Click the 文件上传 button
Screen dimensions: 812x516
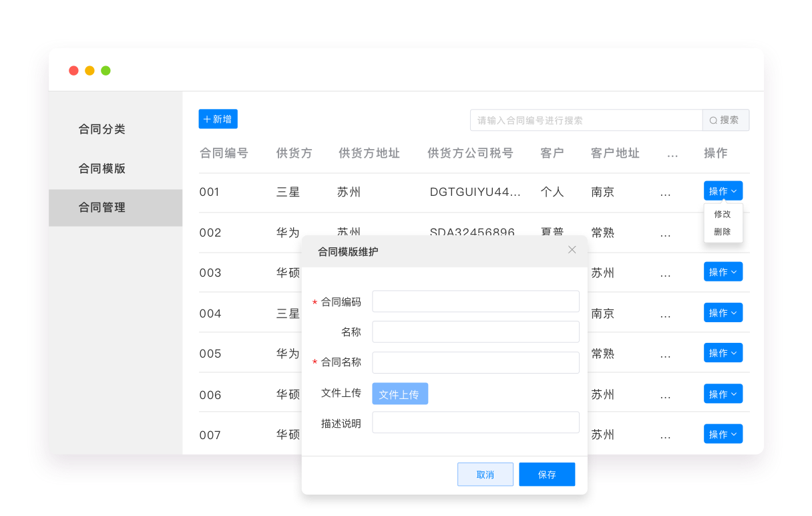[x=400, y=394]
